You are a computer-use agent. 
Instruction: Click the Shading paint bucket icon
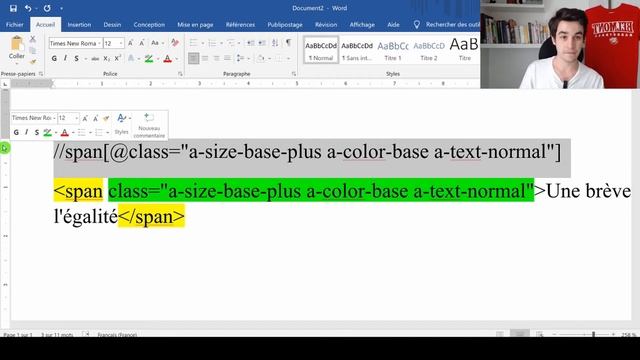[x=261, y=58]
